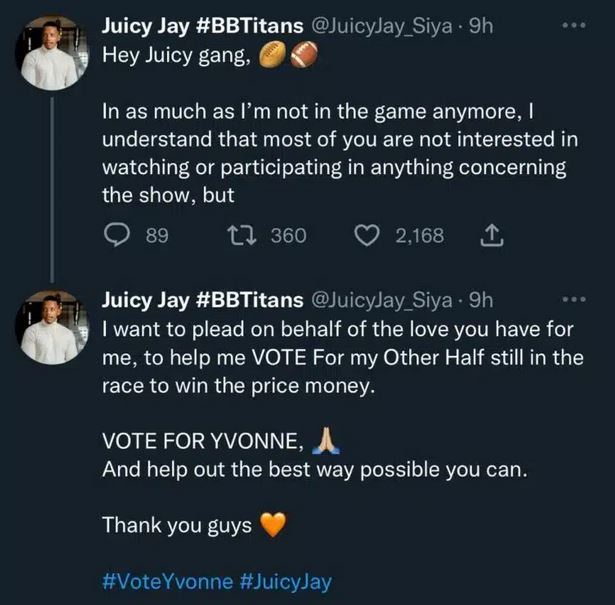This screenshot has width=615, height=605.
Task: Click the 9h timestamp of the second tweet
Action: (x=482, y=301)
